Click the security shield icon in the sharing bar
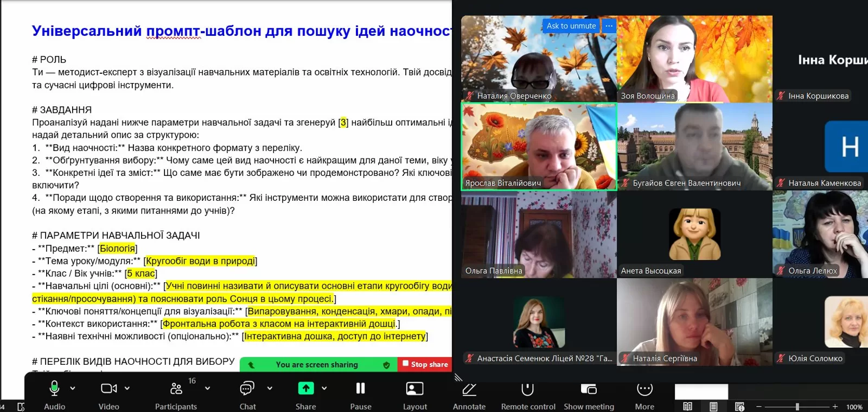 [386, 365]
